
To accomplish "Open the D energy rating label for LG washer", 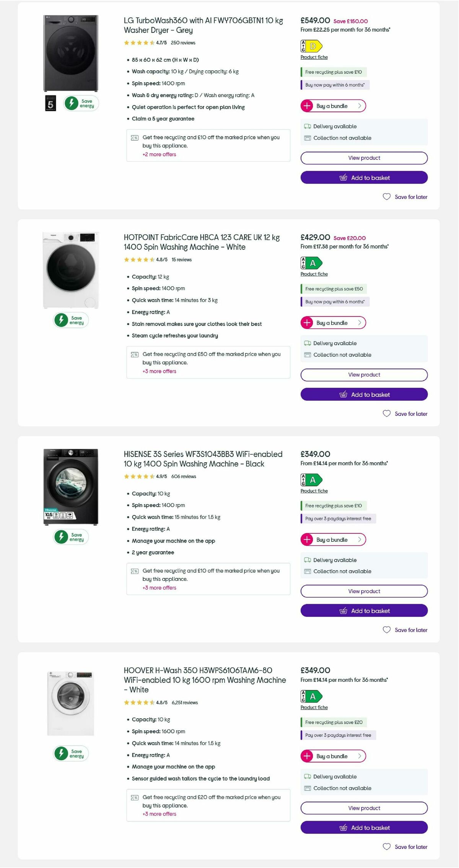I will coord(311,46).
